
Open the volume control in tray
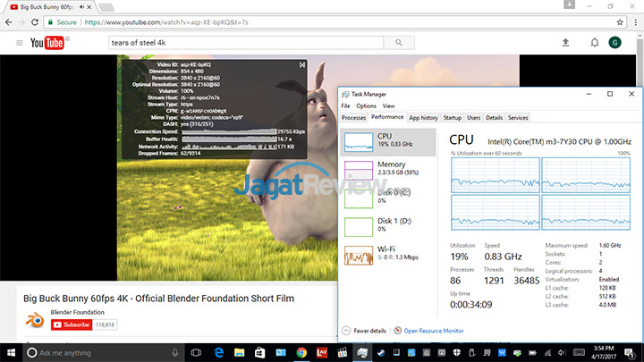562,352
